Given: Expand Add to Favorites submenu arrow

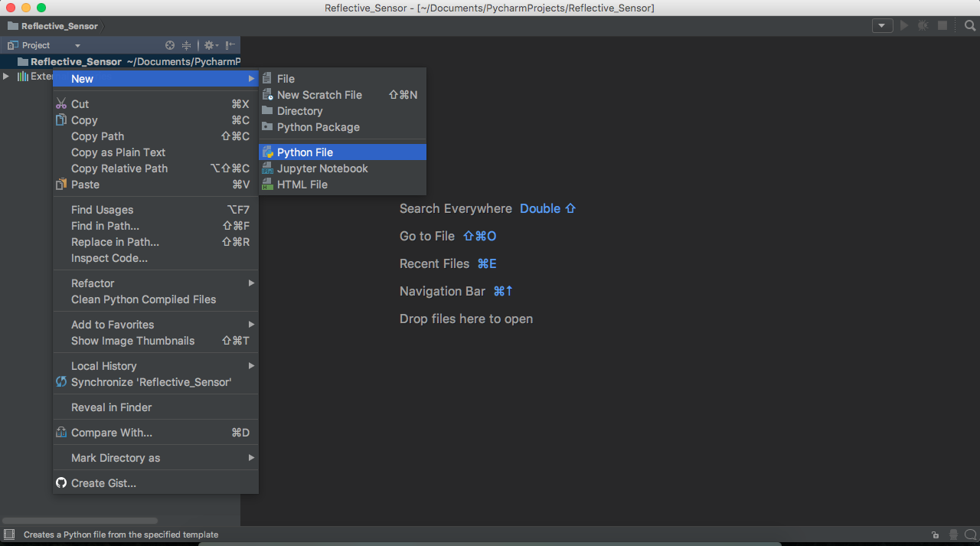Looking at the screenshot, I should click(x=251, y=325).
